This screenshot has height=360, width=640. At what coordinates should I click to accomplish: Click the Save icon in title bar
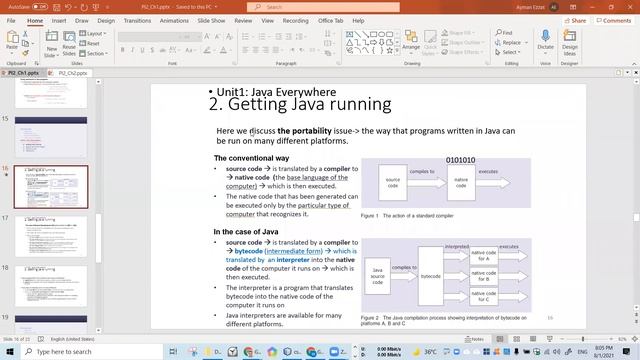tap(56, 7)
